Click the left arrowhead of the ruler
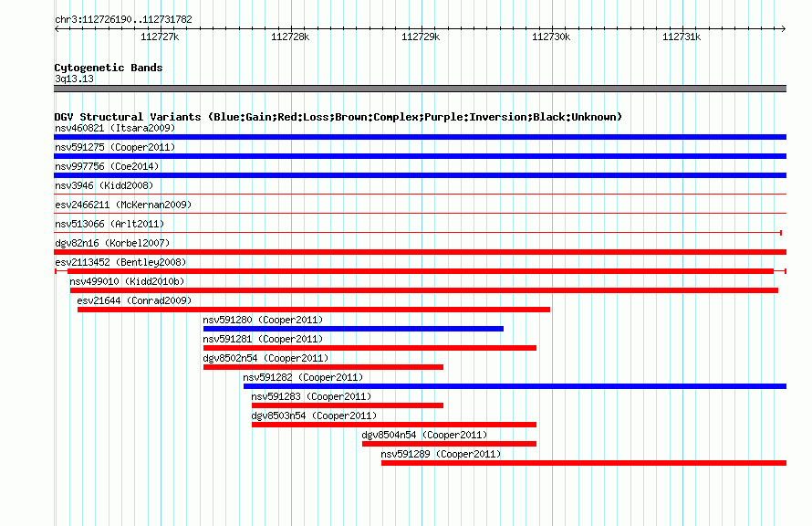The width and height of the screenshot is (812, 526). click(57, 29)
